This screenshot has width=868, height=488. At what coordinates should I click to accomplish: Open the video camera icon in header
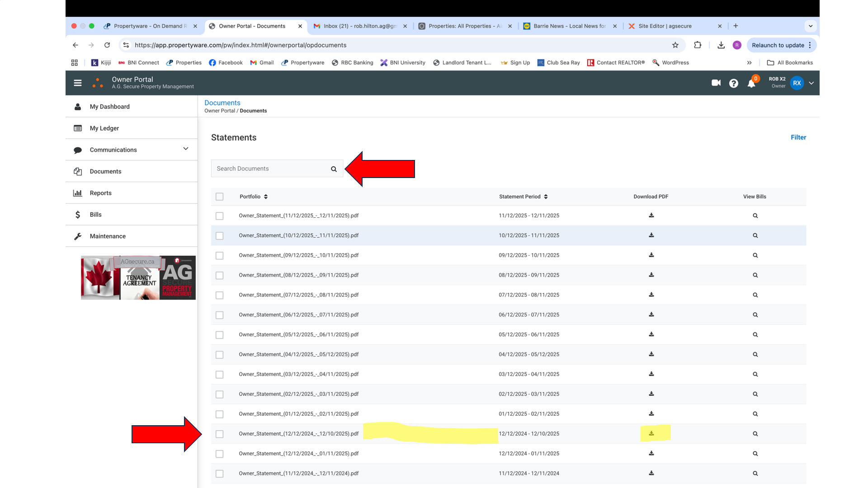point(716,83)
